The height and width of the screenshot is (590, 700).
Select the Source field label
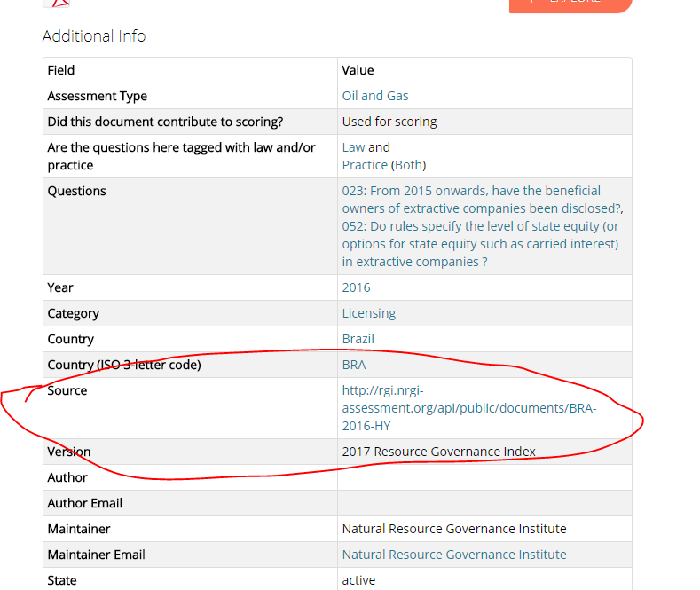coord(67,390)
